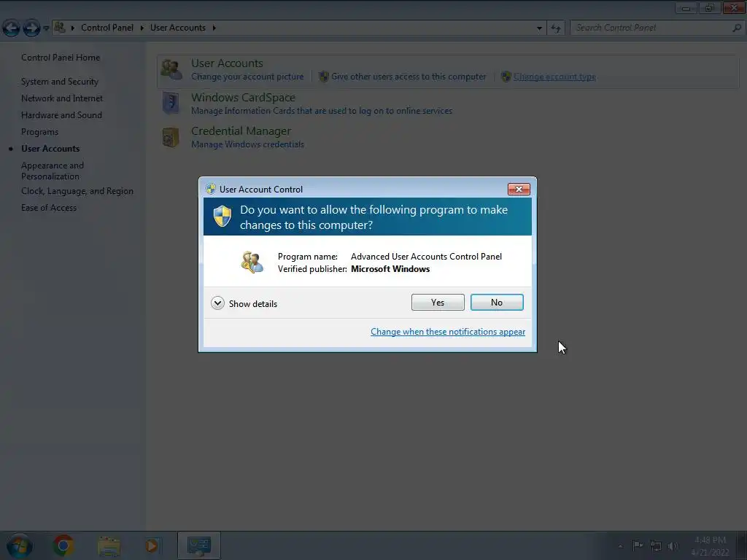The width and height of the screenshot is (747, 560).
Task: Open Change when these notifications appear link
Action: coord(448,332)
